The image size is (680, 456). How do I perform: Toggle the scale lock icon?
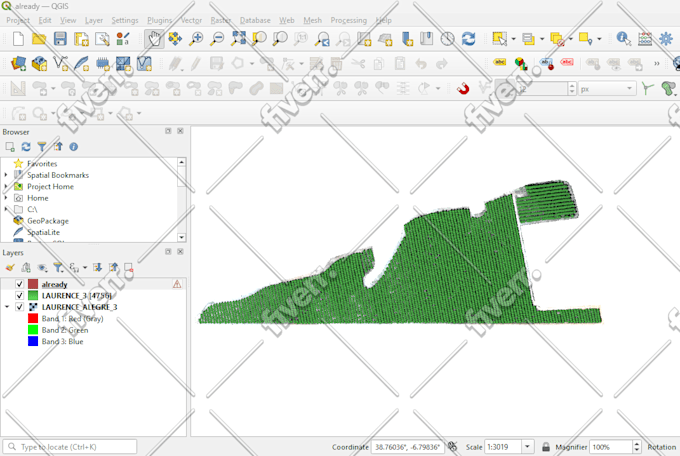pyautogui.click(x=546, y=446)
